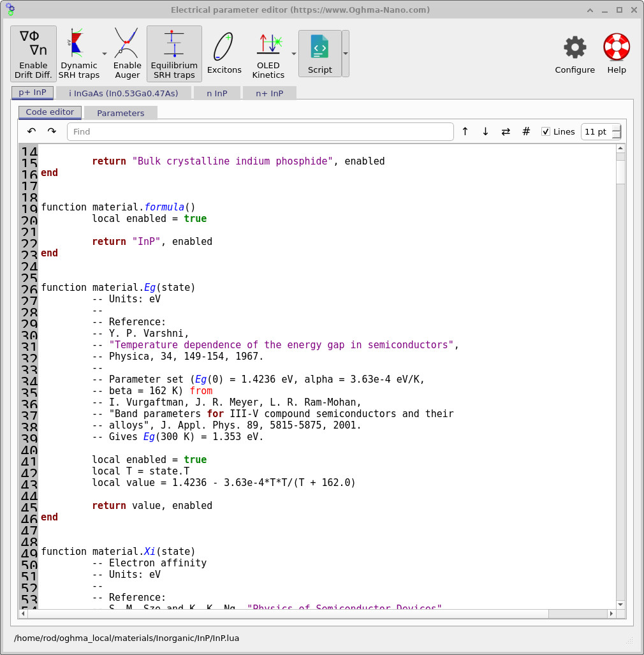Click 'return value, enabled' line
Image resolution: width=644 pixels, height=655 pixels.
point(152,506)
